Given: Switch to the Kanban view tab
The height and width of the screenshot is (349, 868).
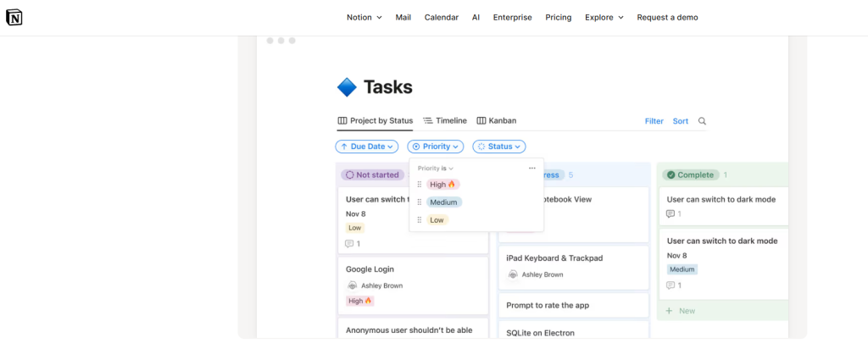Looking at the screenshot, I should [497, 120].
